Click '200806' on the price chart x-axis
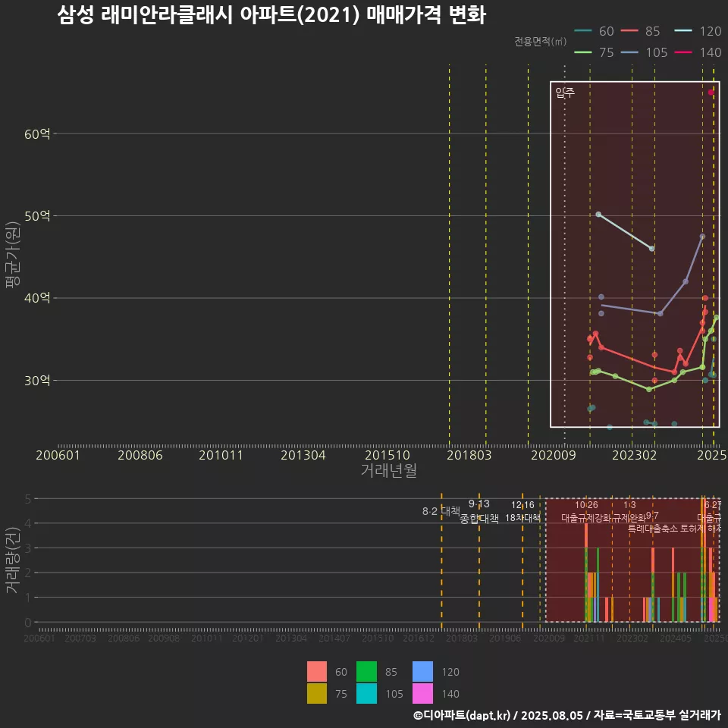The image size is (728, 728). pyautogui.click(x=140, y=455)
